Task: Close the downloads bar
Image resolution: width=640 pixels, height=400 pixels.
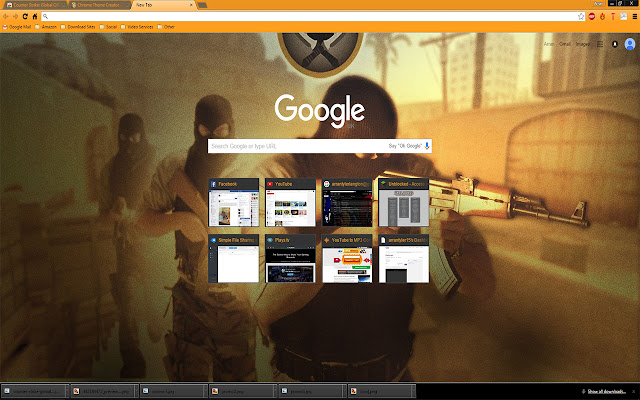Action: (x=634, y=391)
